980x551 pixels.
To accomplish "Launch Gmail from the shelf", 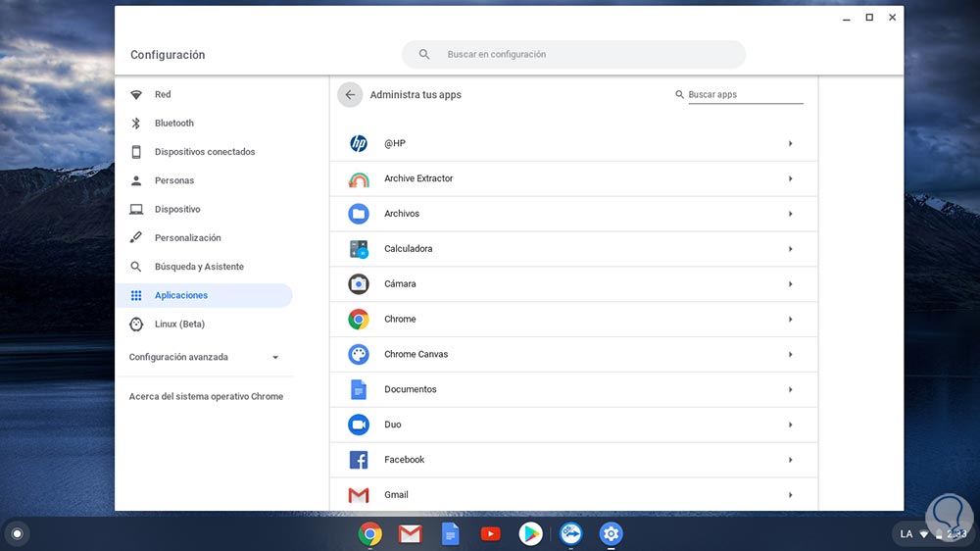I will (410, 534).
